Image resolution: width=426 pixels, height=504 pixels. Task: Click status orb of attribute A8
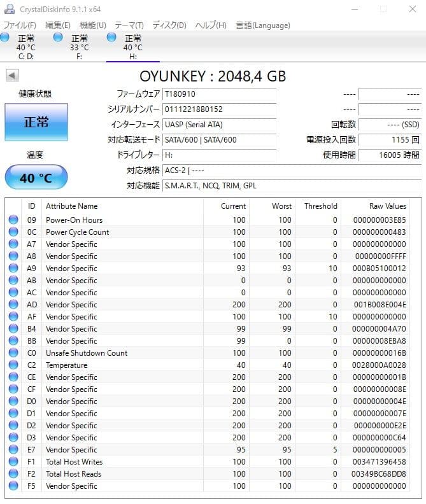coord(13,256)
